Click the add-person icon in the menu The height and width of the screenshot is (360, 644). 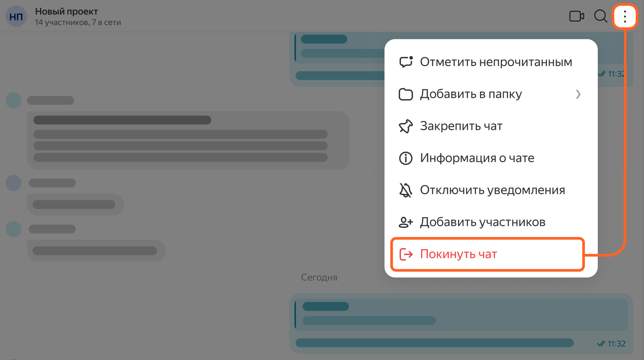[406, 222]
